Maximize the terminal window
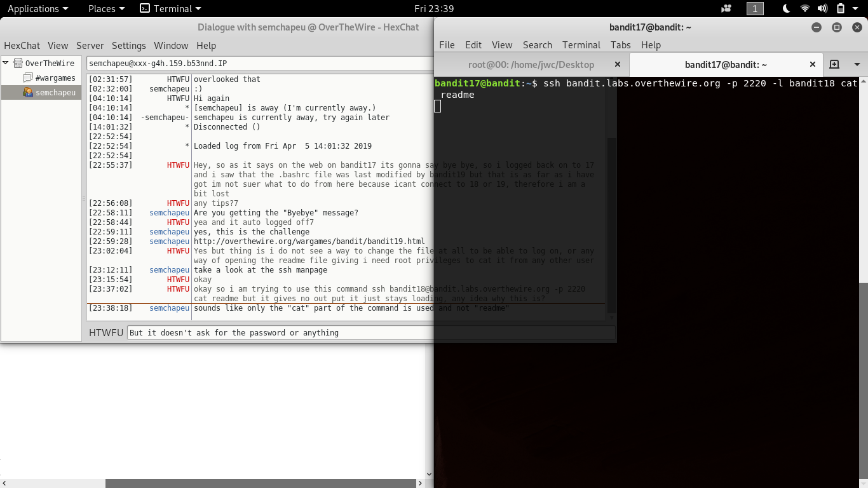This screenshot has width=868, height=488. [837, 27]
